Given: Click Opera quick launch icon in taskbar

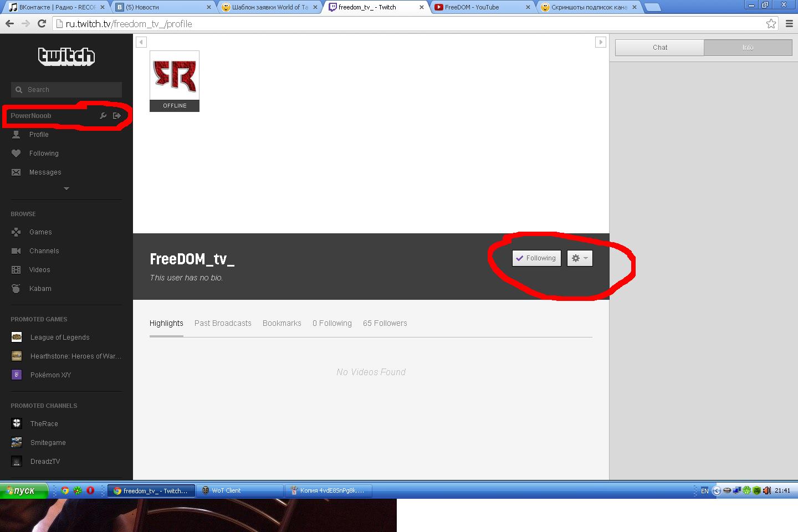Looking at the screenshot, I should (90, 490).
